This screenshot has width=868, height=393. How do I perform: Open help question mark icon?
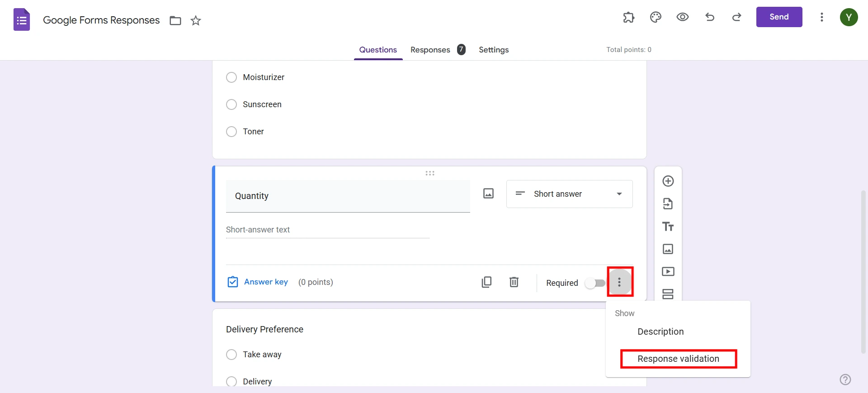point(845,379)
